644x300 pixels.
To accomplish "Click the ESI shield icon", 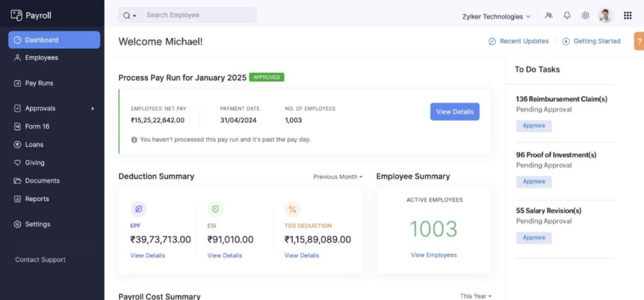I will click(x=215, y=209).
